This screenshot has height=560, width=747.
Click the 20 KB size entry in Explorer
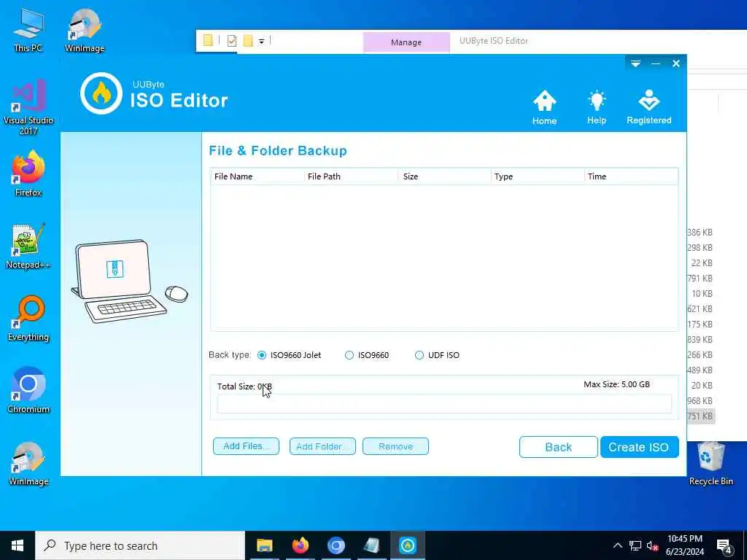702,385
